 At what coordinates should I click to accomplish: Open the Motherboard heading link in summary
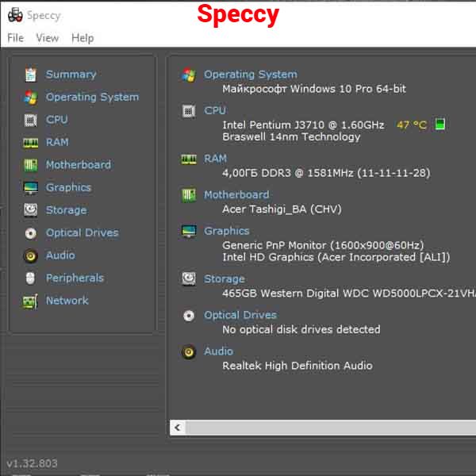236,194
